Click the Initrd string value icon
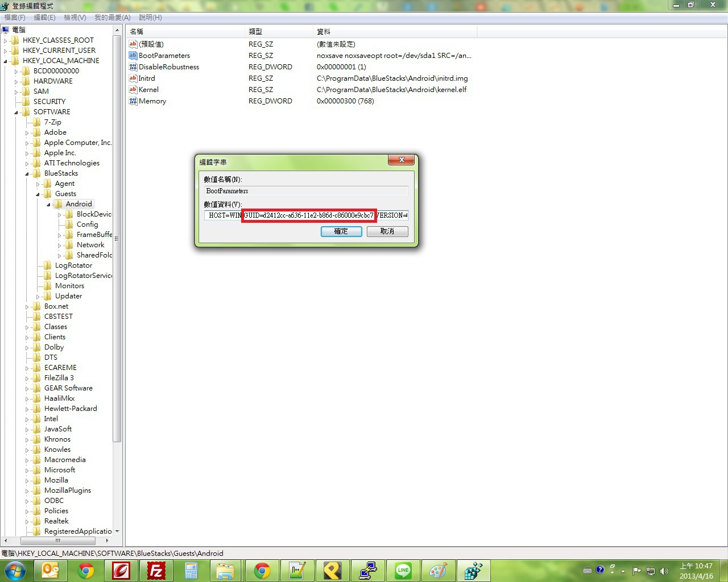 133,78
